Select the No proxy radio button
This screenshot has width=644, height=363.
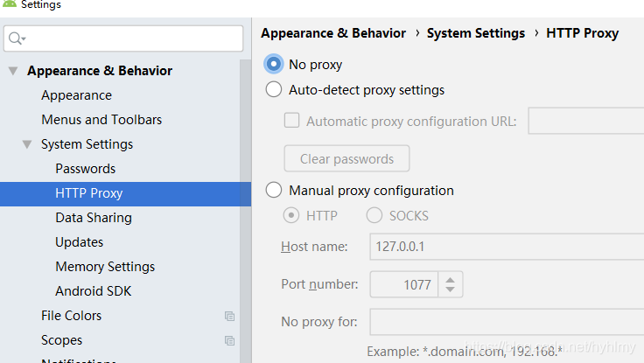click(x=274, y=64)
